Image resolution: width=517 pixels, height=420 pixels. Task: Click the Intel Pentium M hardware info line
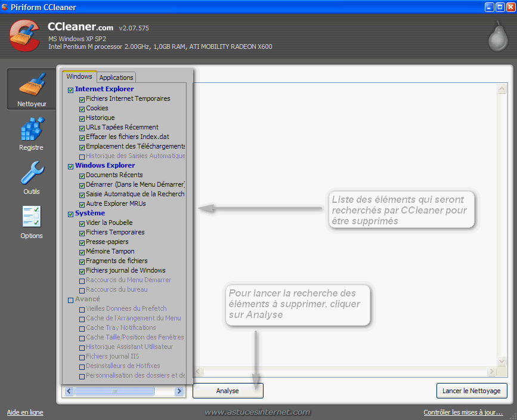coord(160,47)
